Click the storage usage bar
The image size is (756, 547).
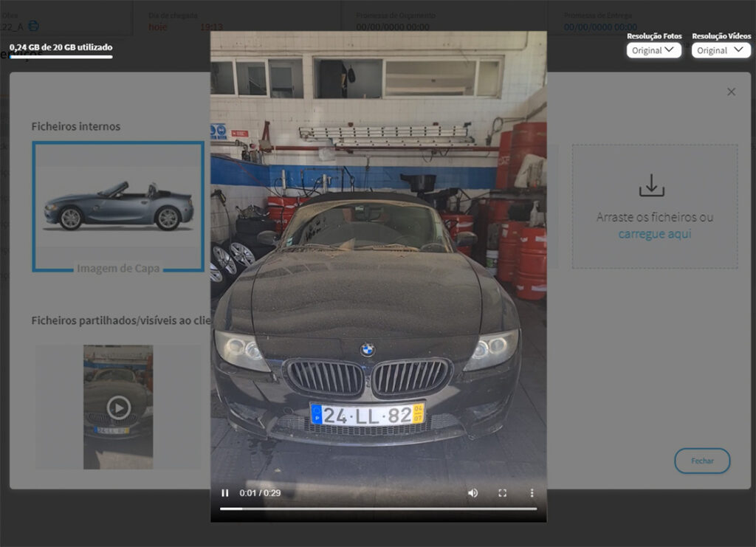(x=61, y=57)
